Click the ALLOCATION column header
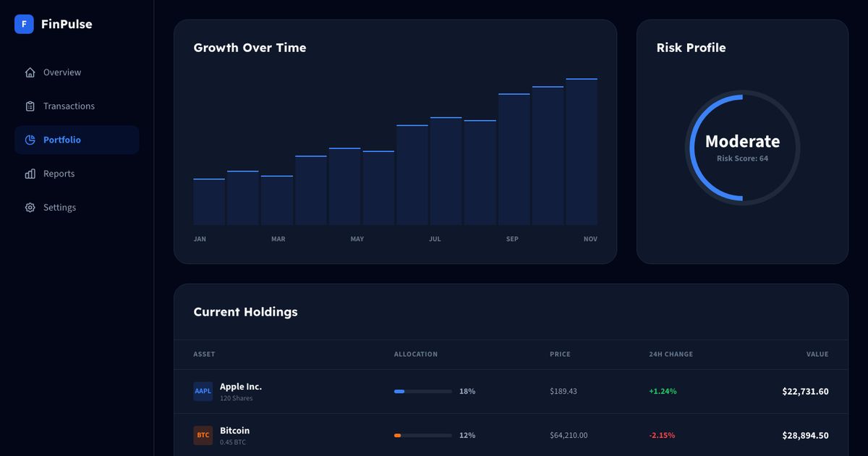 pos(416,355)
